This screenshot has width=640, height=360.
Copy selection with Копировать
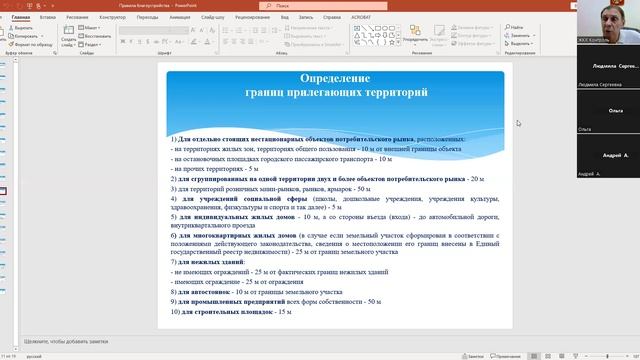click(x=23, y=36)
